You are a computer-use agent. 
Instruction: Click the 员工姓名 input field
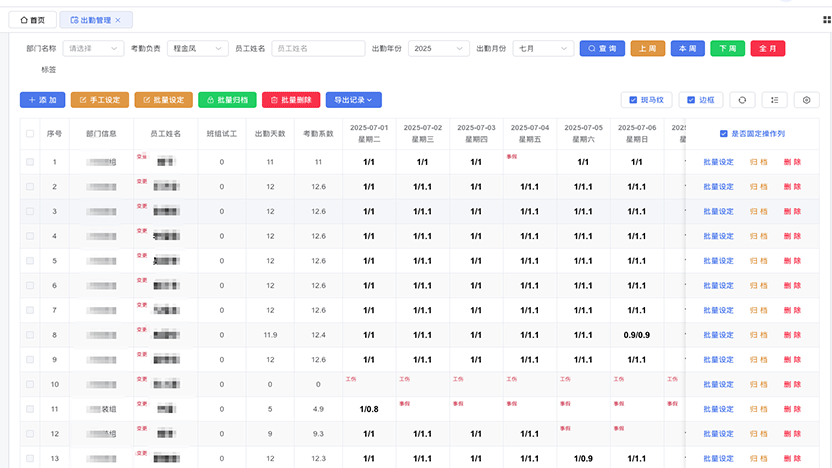click(318, 48)
